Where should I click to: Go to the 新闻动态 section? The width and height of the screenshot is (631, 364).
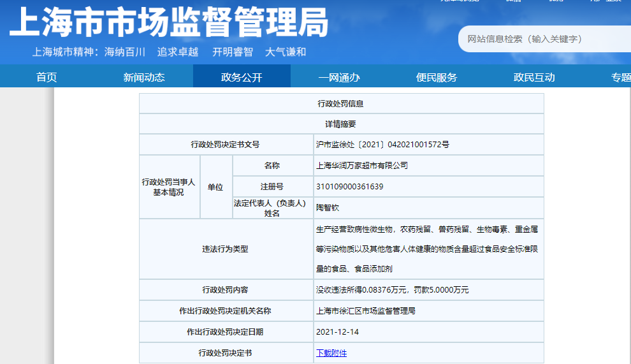coord(144,77)
